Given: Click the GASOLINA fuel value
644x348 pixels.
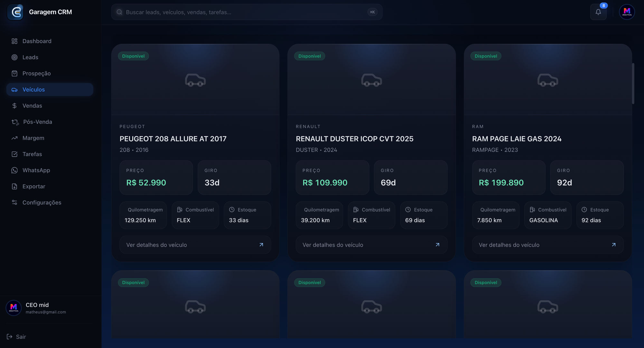Looking at the screenshot, I should click(x=544, y=220).
